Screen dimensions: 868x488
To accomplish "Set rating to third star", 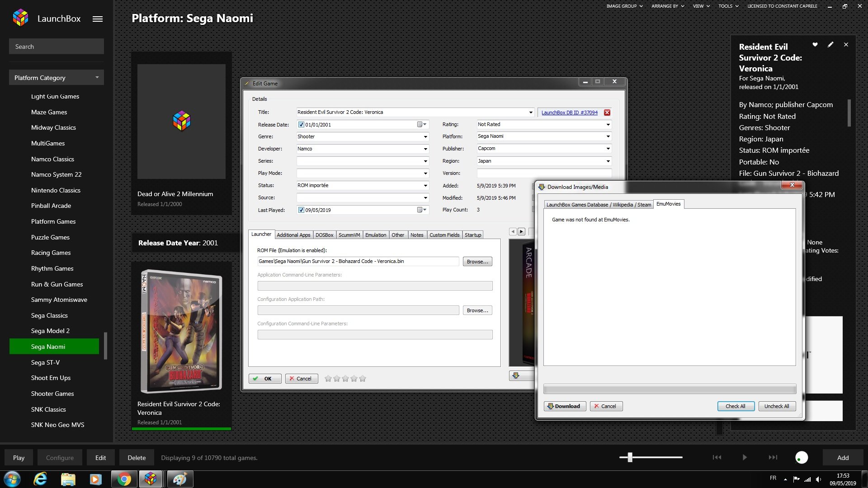I will coord(345,379).
